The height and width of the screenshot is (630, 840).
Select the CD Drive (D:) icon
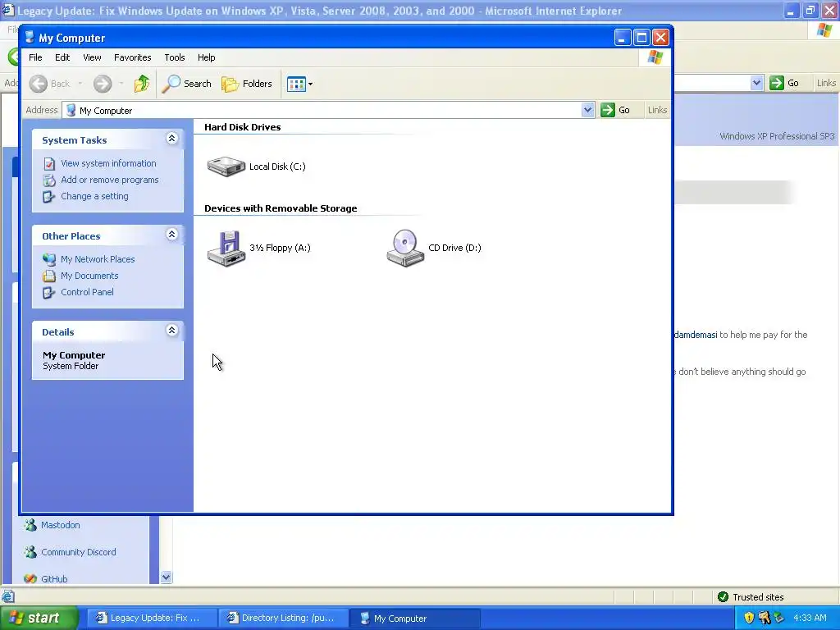[405, 248]
